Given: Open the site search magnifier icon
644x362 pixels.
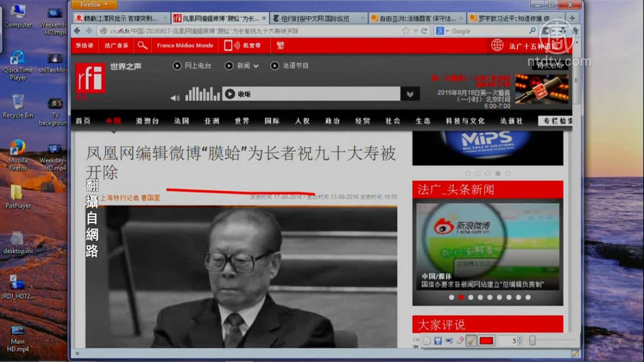Looking at the screenshot, I should coord(142,45).
